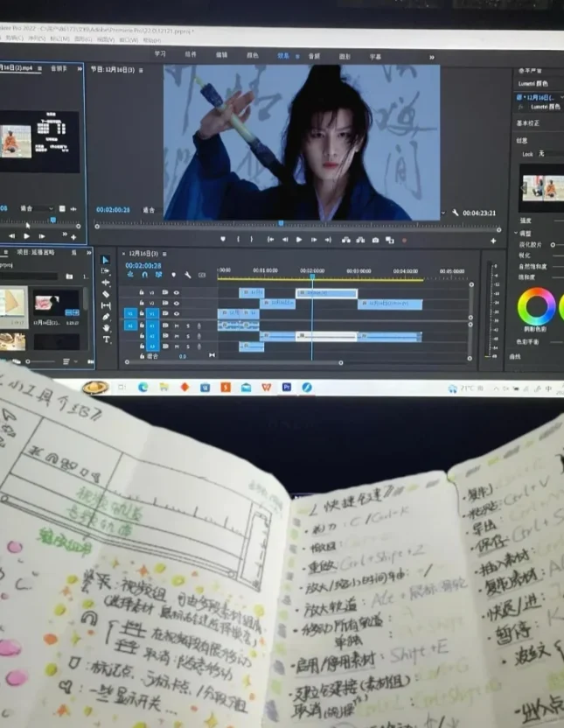Step forward one frame in Program monitor
Viewport: 564px width, 728px height.
314,240
